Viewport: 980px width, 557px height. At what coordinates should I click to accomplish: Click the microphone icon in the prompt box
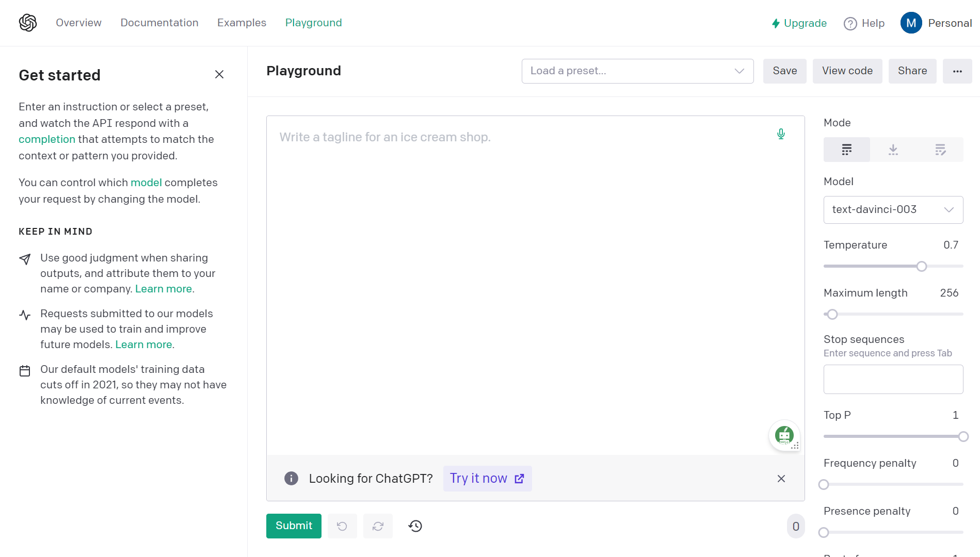point(781,134)
